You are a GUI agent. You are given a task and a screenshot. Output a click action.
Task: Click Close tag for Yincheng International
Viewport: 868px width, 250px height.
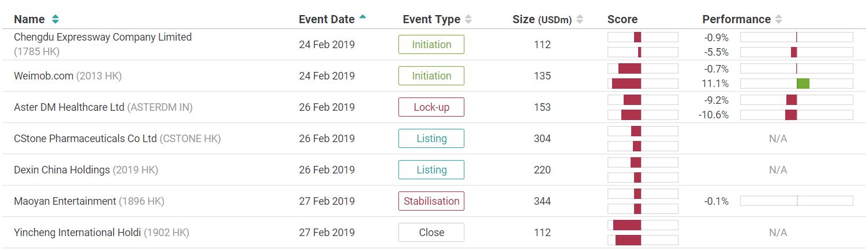coord(431,233)
